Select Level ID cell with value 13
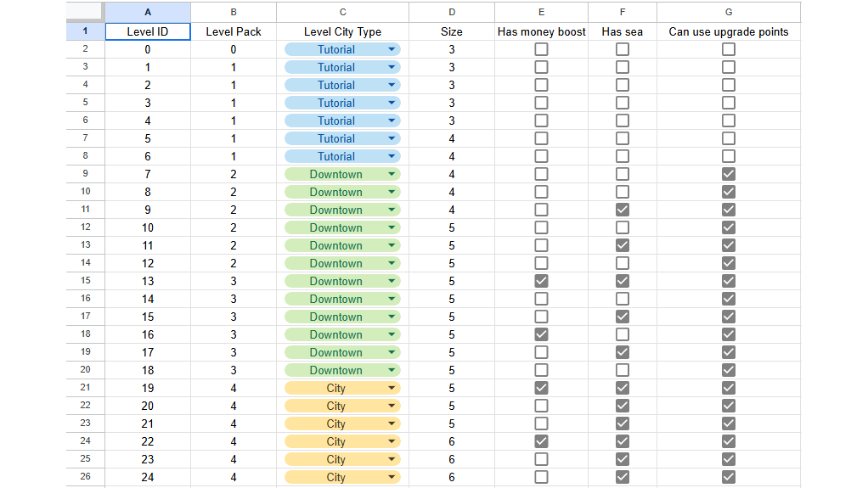 (x=148, y=281)
